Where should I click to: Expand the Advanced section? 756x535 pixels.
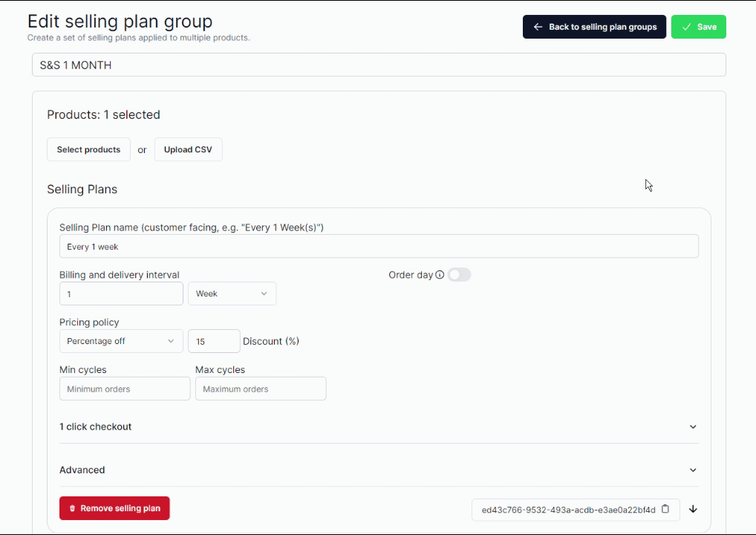point(379,470)
